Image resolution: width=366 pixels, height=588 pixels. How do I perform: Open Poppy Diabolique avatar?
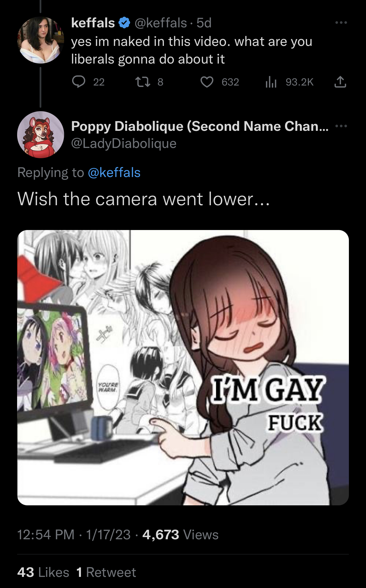[x=40, y=135]
